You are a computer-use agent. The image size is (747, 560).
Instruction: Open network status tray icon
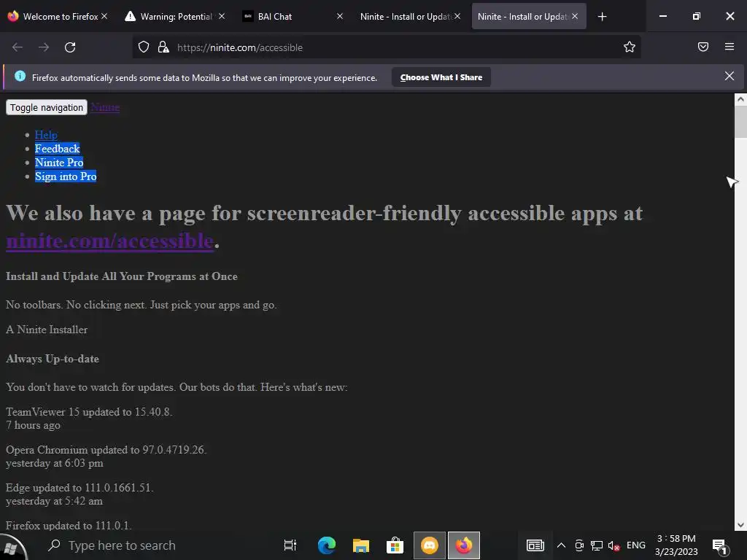tap(597, 545)
